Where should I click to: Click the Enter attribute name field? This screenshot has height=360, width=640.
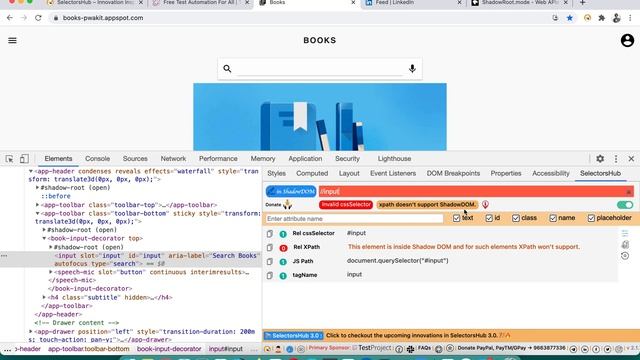click(354, 219)
